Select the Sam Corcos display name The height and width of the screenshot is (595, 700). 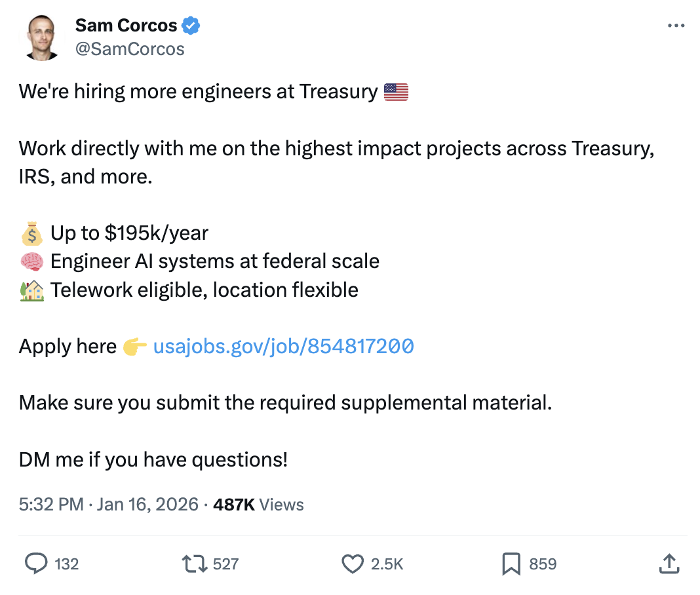click(x=126, y=25)
